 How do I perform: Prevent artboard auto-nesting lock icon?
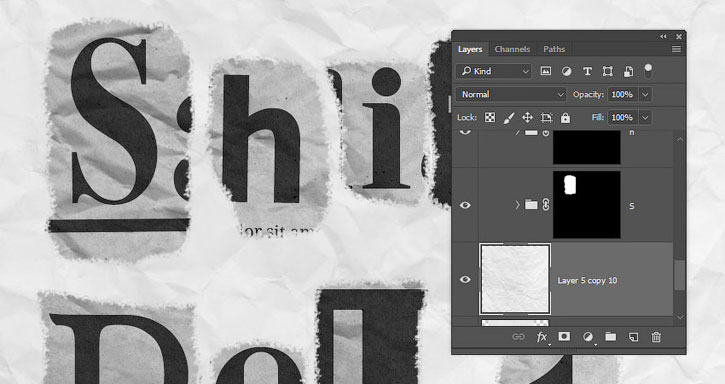pyautogui.click(x=547, y=118)
